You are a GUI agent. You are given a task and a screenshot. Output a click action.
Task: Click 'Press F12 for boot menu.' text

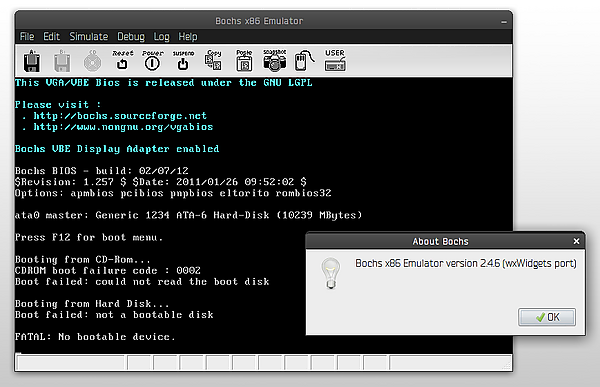point(89,237)
